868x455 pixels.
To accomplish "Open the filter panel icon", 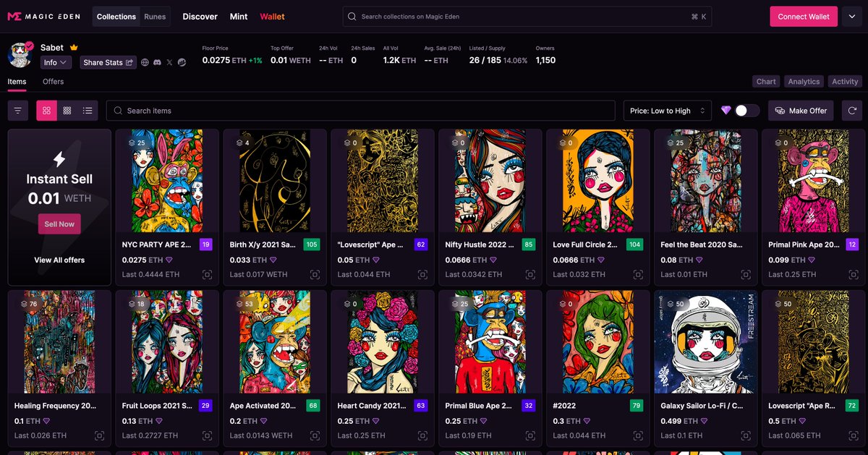I will (x=18, y=111).
